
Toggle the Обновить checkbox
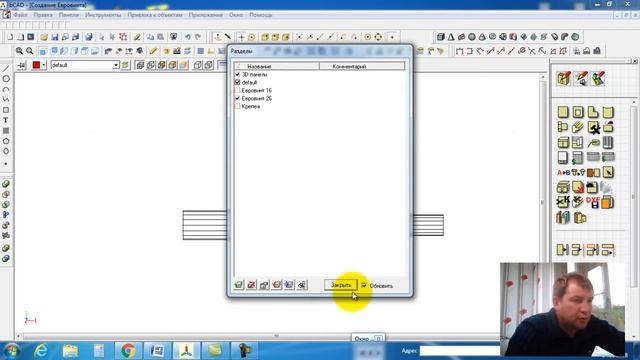click(x=364, y=285)
